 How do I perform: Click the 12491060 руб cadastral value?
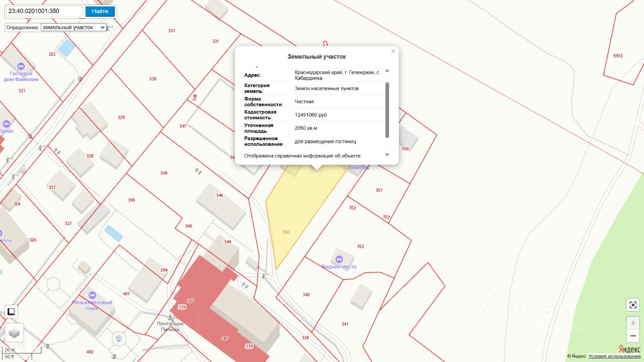[x=311, y=115]
